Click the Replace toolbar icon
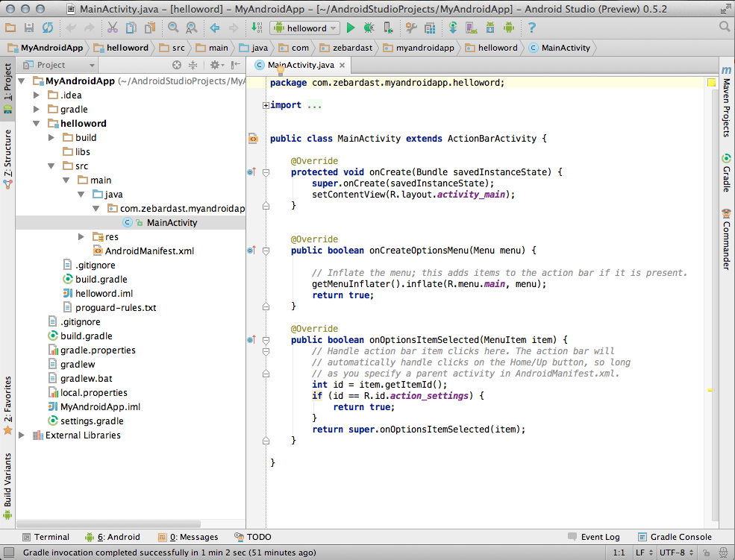 coord(191,28)
